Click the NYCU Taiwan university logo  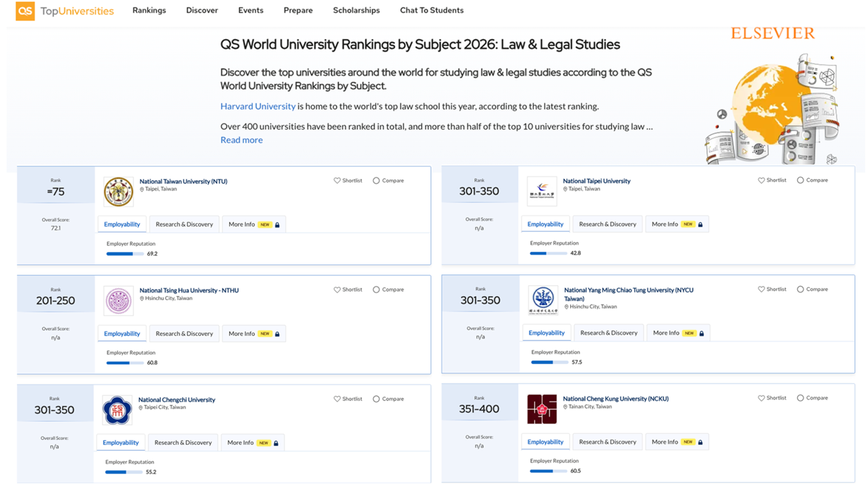[543, 300]
